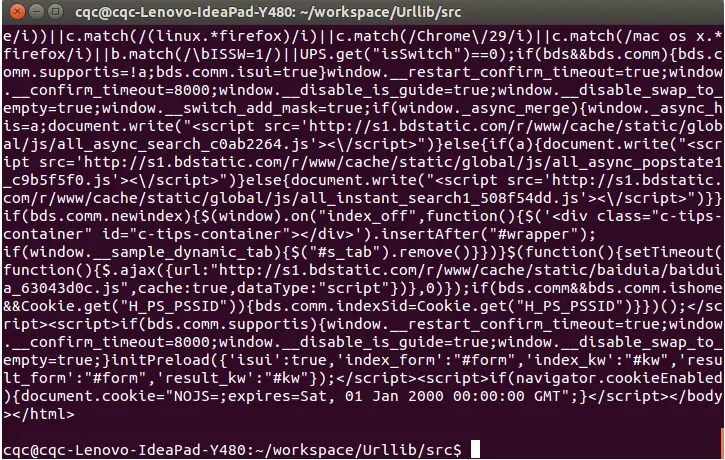Viewport: 725px width, 460px height.
Task: Click the insertAfter("#wrapper") text
Action: pyautogui.click(x=483, y=234)
